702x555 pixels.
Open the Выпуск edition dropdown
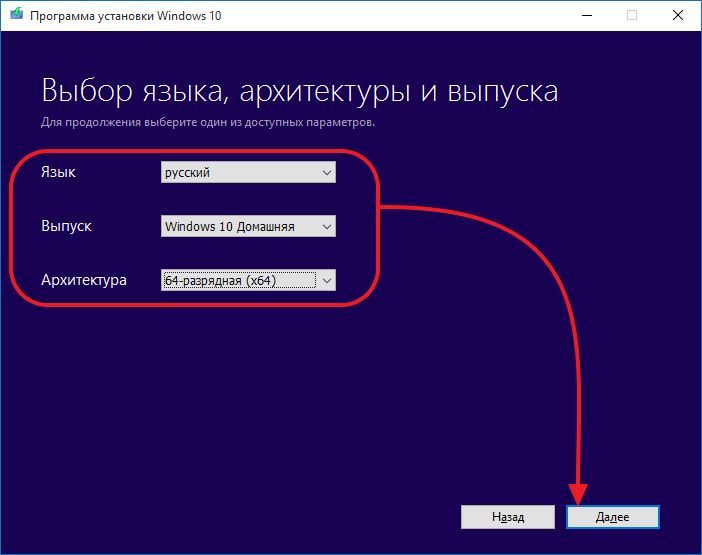point(248,226)
